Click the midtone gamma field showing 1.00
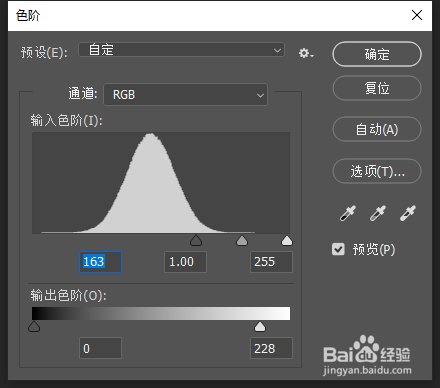This screenshot has height=388, width=440. click(185, 262)
